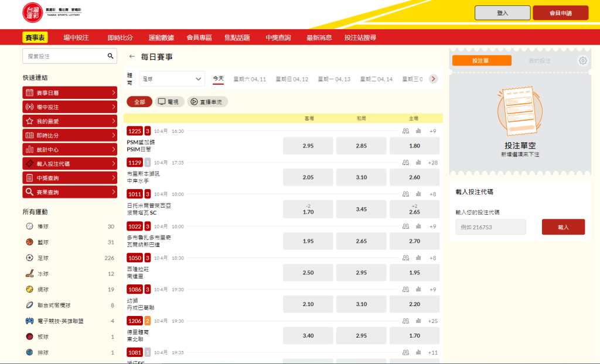The image size is (600, 364).
Task: Open 運動數據 in the top navigation
Action: point(161,37)
